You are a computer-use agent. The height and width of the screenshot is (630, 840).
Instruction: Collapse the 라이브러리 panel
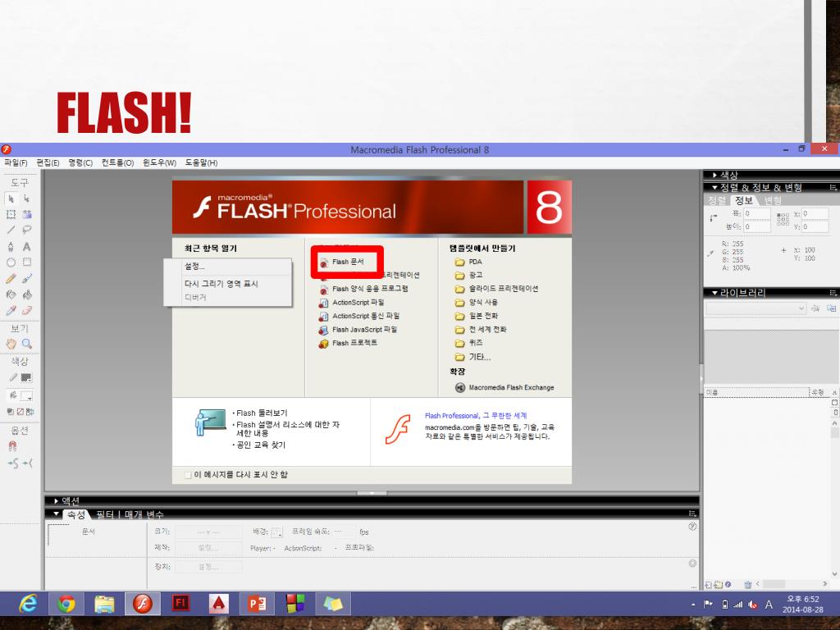pos(714,293)
